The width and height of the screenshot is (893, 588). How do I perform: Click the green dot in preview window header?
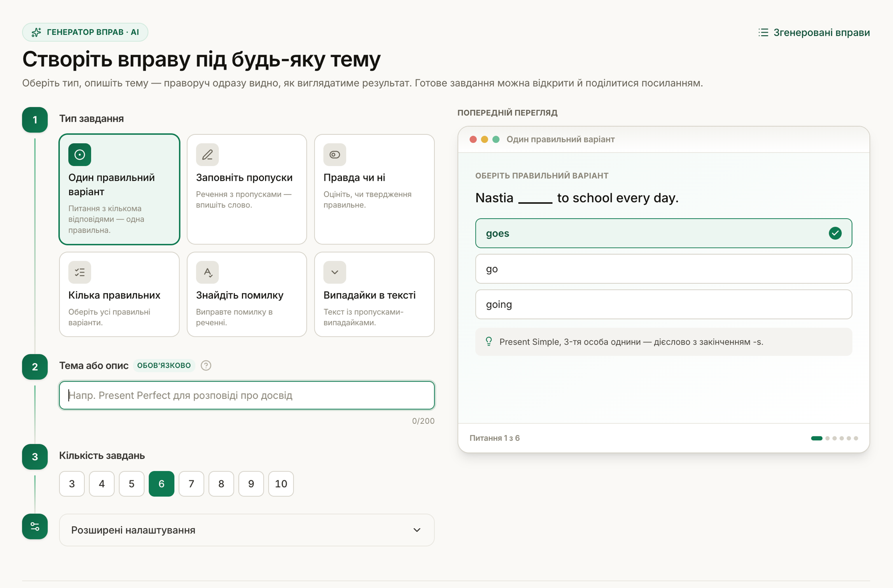496,139
